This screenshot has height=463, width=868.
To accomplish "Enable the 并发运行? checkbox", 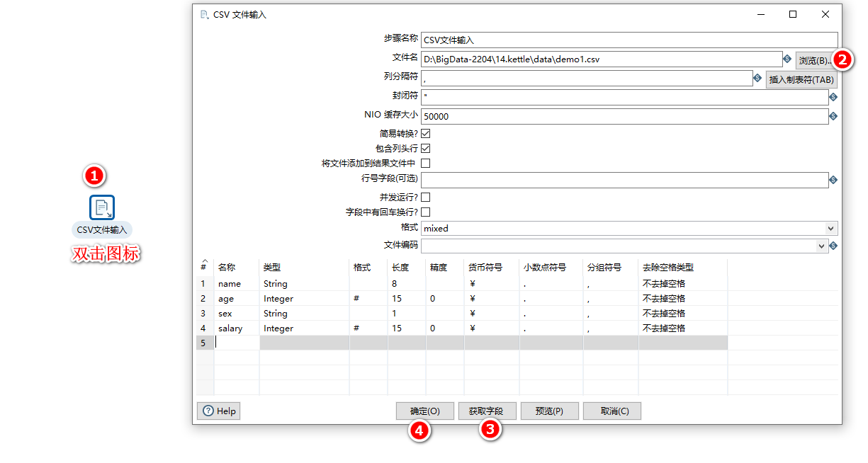I will [x=426, y=197].
